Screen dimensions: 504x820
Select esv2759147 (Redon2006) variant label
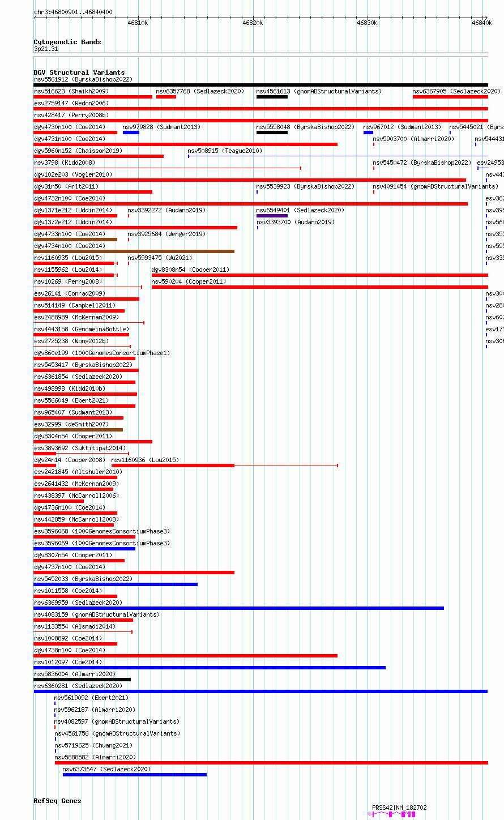(71, 103)
